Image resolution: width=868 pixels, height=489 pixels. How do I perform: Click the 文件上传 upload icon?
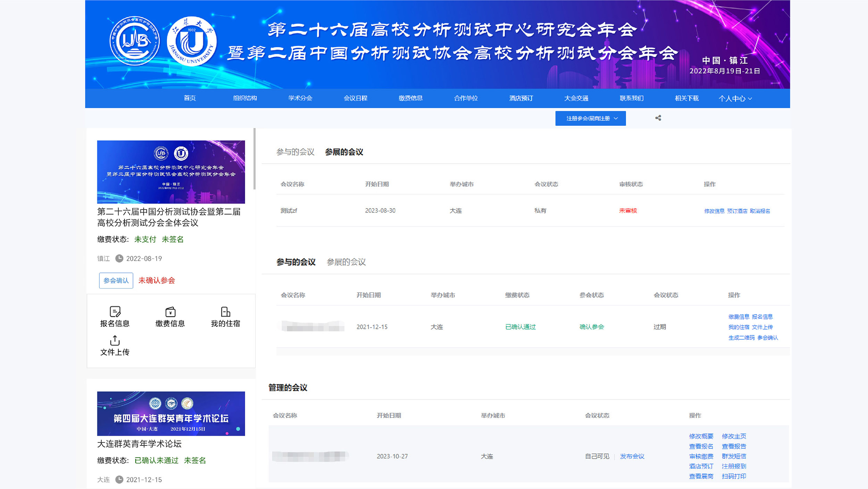point(115,340)
